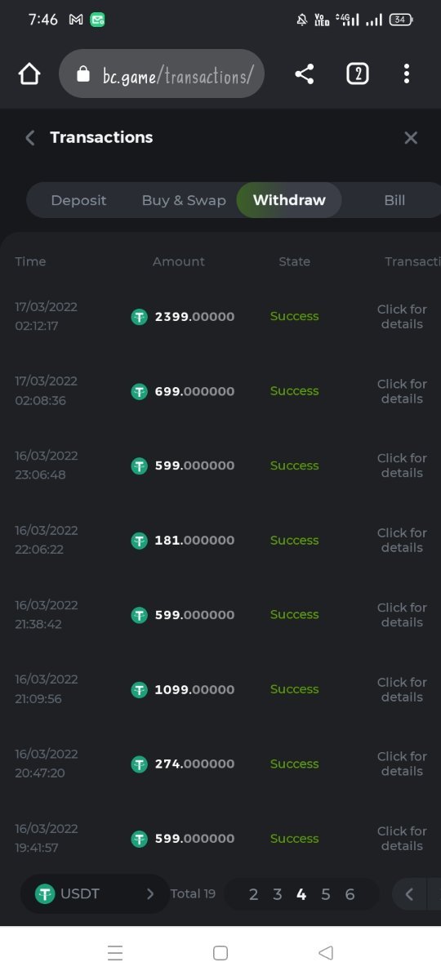Tap Tether coin icon beside 2399.00000

140,317
